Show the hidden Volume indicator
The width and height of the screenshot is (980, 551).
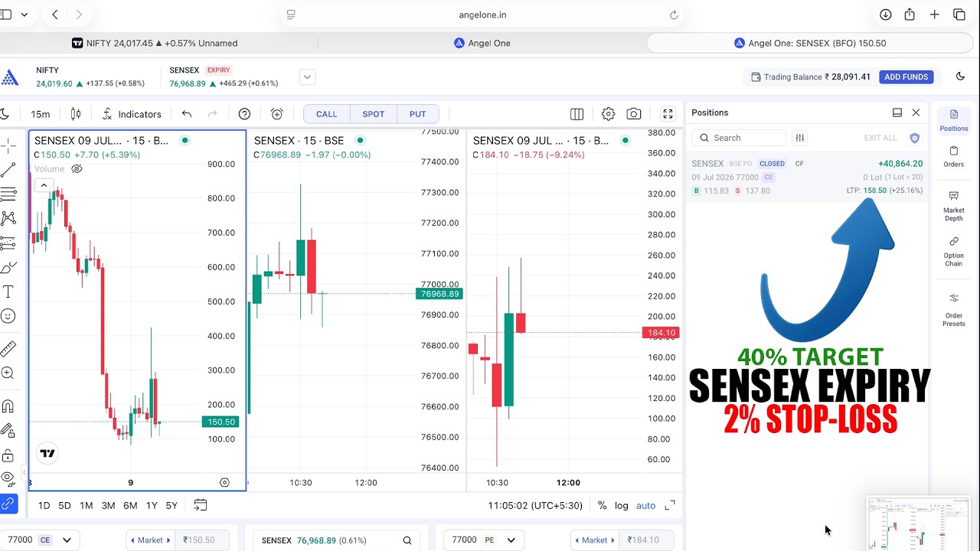(x=77, y=169)
